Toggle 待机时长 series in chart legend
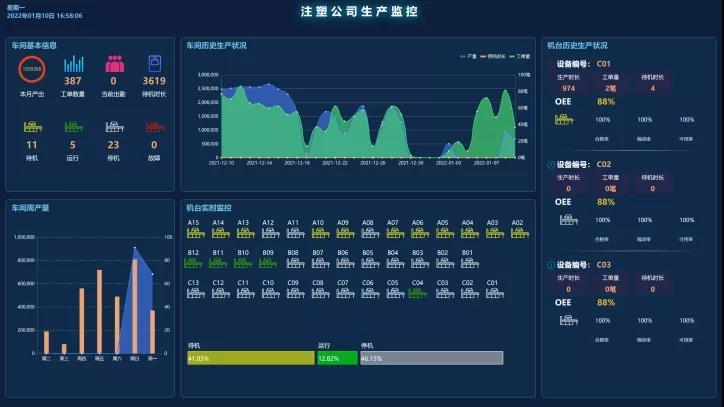 pyautogui.click(x=493, y=56)
